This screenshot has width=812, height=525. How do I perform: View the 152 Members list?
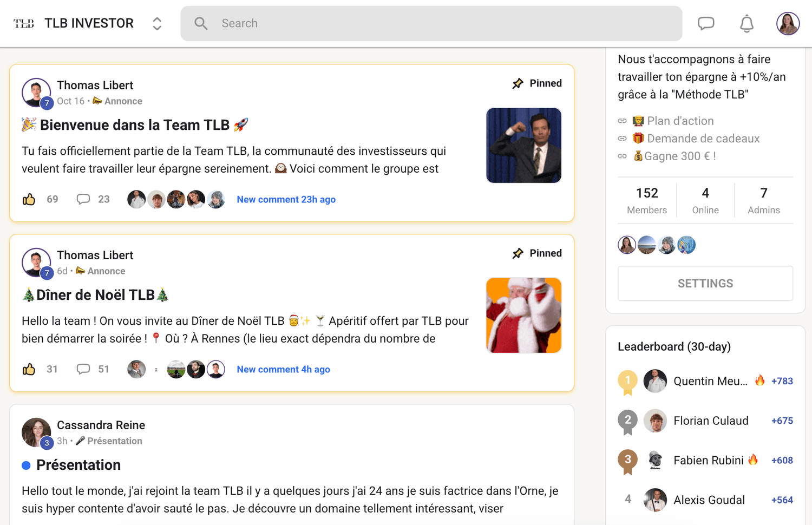click(647, 200)
